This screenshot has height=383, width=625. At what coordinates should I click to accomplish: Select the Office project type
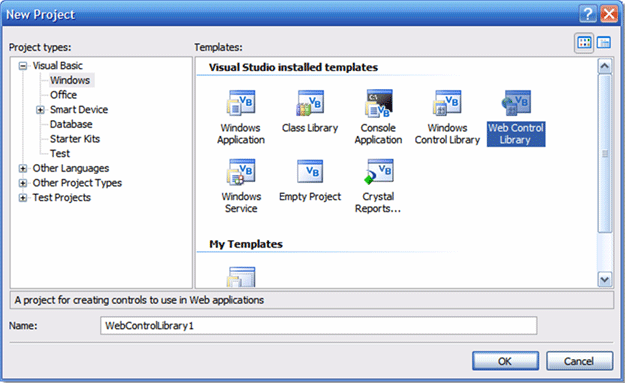[63, 95]
